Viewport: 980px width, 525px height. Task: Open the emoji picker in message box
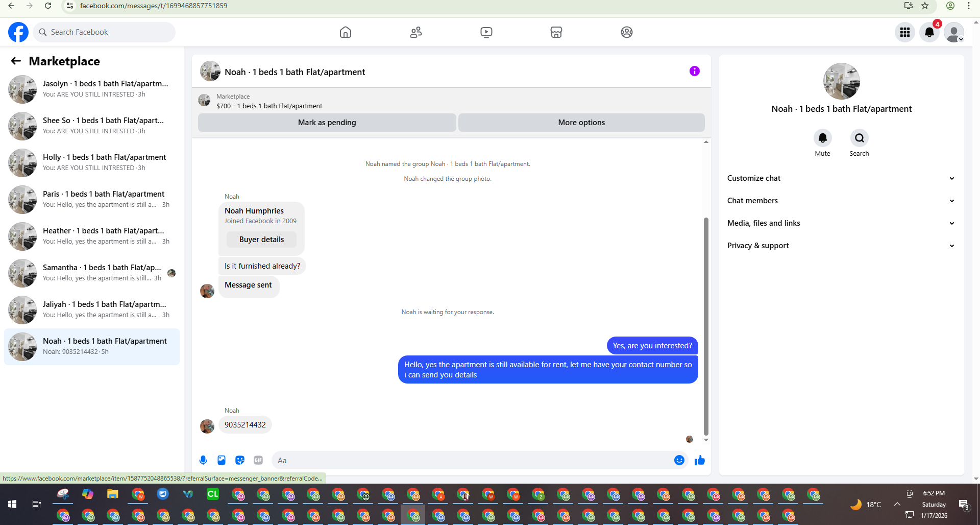point(679,460)
